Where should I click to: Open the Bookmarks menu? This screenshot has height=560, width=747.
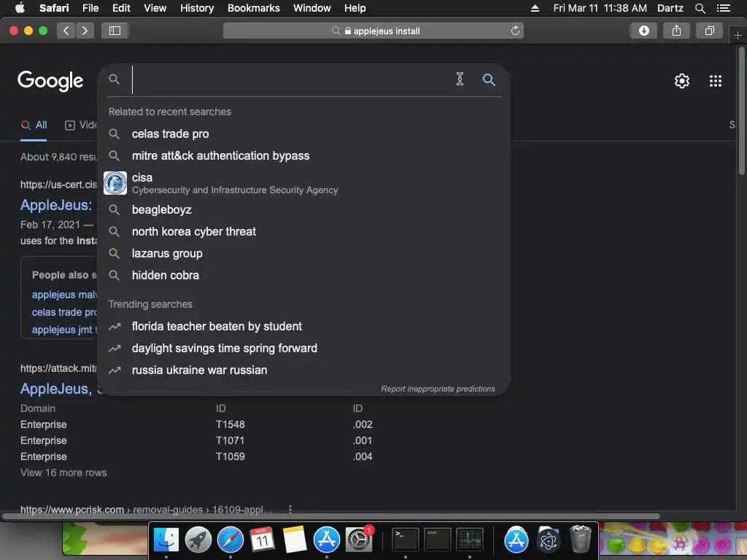253,8
